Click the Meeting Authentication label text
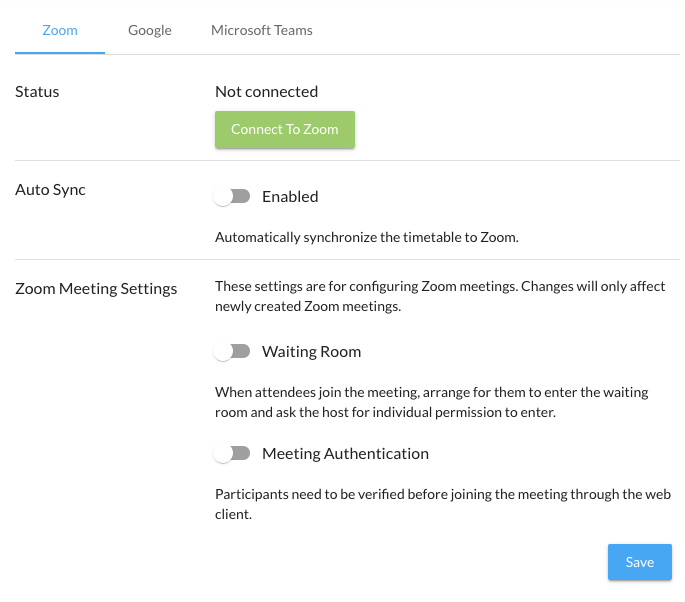Viewport: 685px width, 602px height. (345, 454)
